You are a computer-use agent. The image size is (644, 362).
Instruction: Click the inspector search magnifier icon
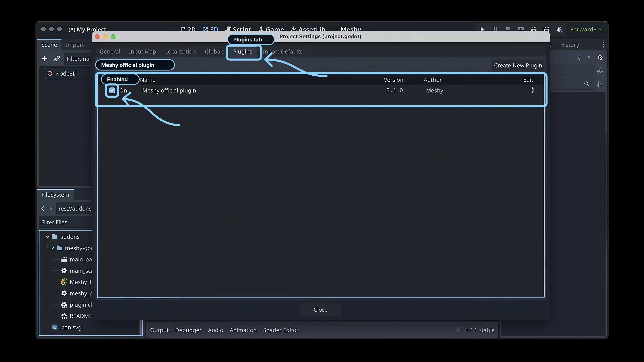pos(586,84)
